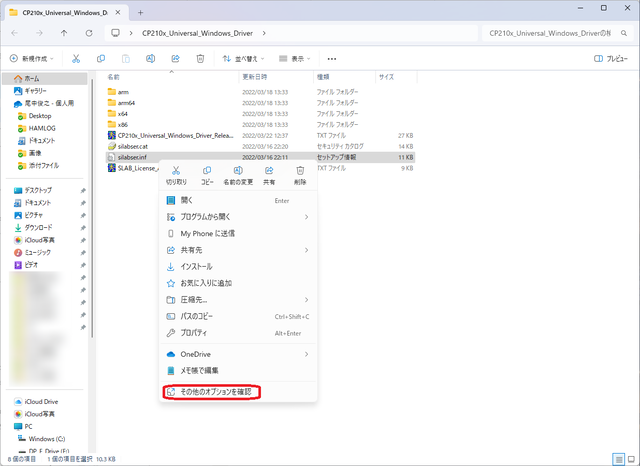Click the PC monitor icon in address bar
The height and width of the screenshot is (466, 640).
coord(116,33)
